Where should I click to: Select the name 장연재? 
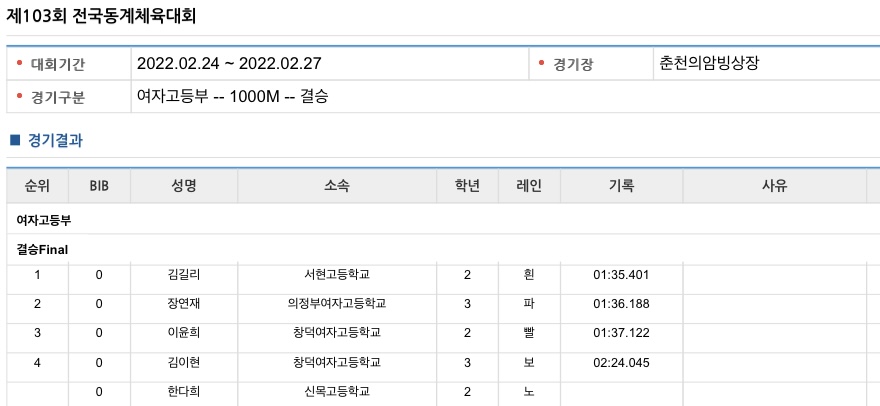(184, 304)
